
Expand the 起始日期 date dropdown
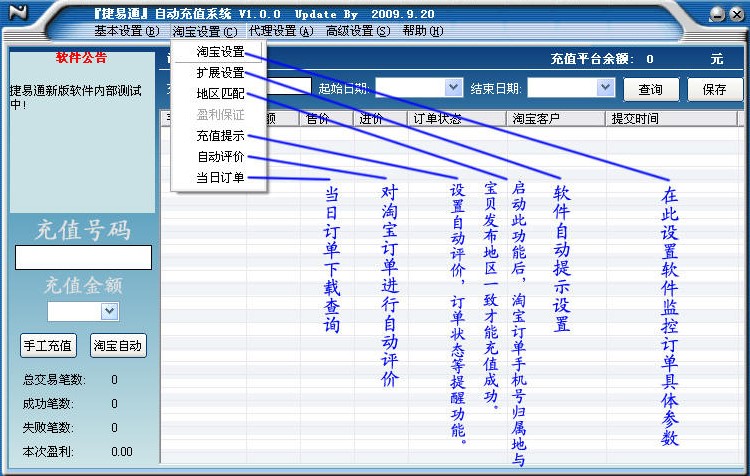[453, 88]
